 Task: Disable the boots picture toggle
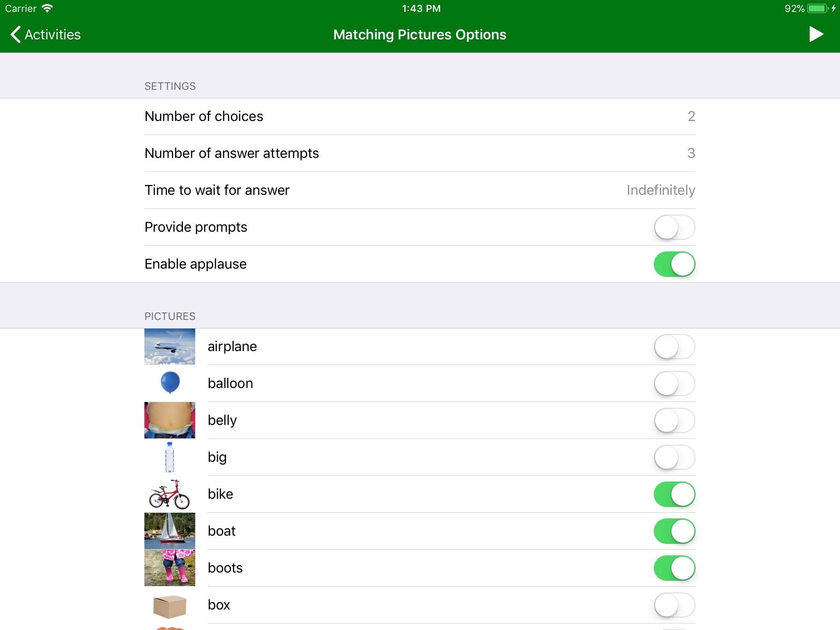click(x=674, y=568)
